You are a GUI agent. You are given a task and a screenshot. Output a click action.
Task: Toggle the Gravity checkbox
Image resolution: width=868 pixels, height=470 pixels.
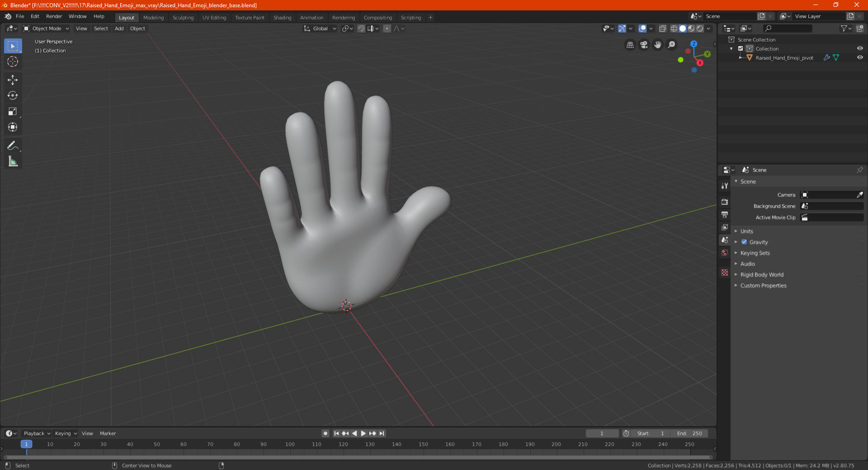[744, 242]
